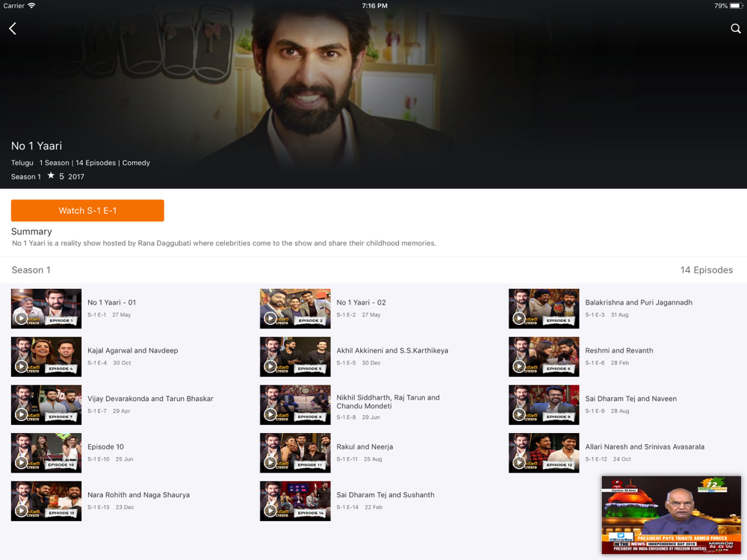The width and height of the screenshot is (747, 560).
Task: Play icon on Kajal Agarwal and Navdeep thumbnail
Action: click(21, 366)
